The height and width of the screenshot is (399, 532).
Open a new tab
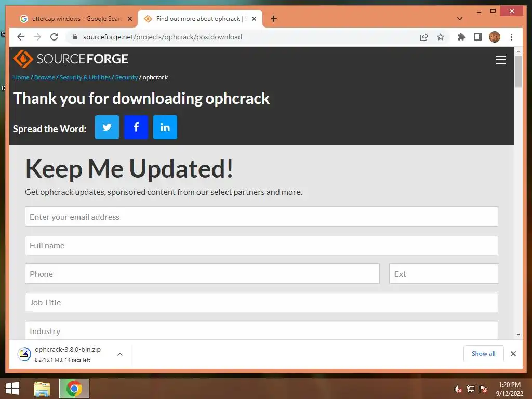[x=274, y=19]
